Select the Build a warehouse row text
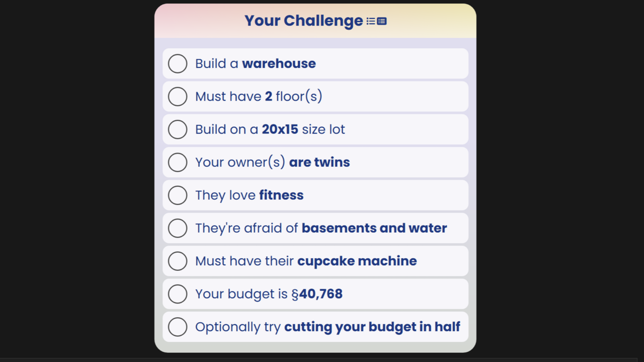Image resolution: width=644 pixels, height=362 pixels. [x=256, y=63]
